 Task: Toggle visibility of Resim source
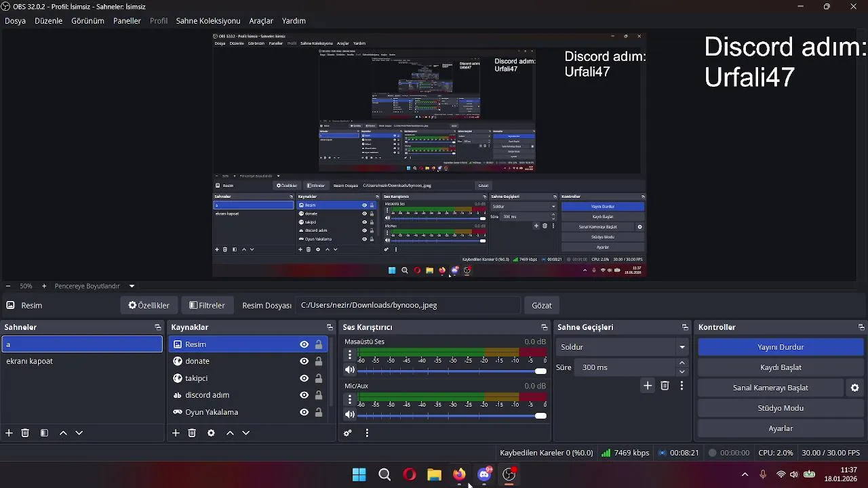pos(304,344)
